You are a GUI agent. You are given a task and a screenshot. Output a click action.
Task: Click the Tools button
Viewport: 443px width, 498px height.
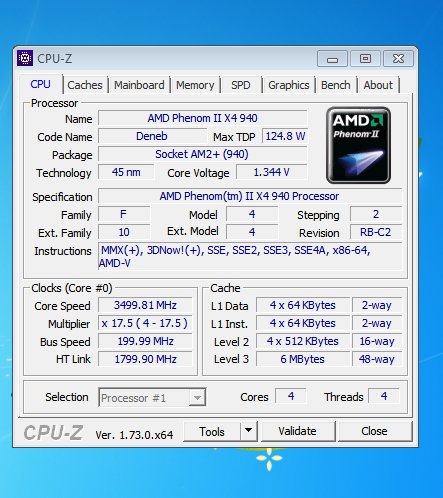[x=212, y=431]
